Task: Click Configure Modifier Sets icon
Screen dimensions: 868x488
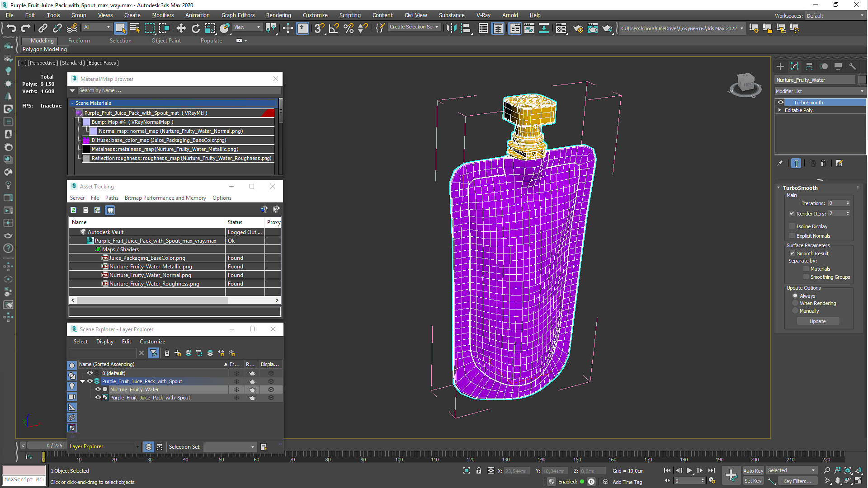Action: [839, 163]
